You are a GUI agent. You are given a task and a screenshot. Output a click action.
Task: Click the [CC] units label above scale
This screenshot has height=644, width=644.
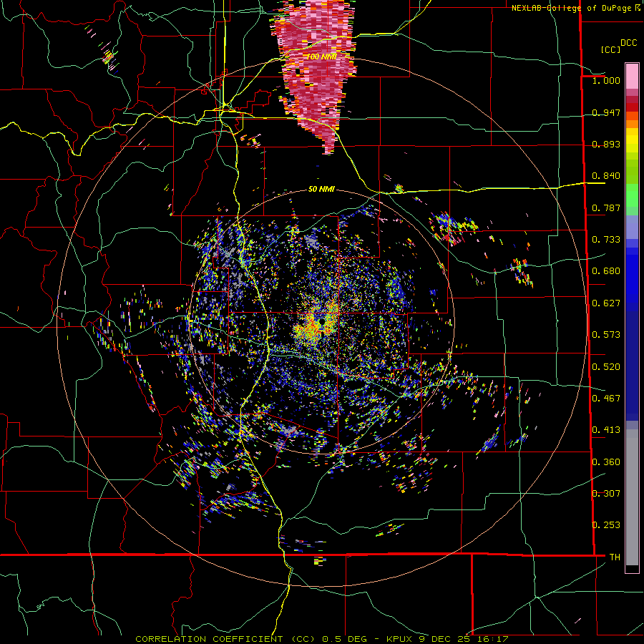(x=611, y=49)
